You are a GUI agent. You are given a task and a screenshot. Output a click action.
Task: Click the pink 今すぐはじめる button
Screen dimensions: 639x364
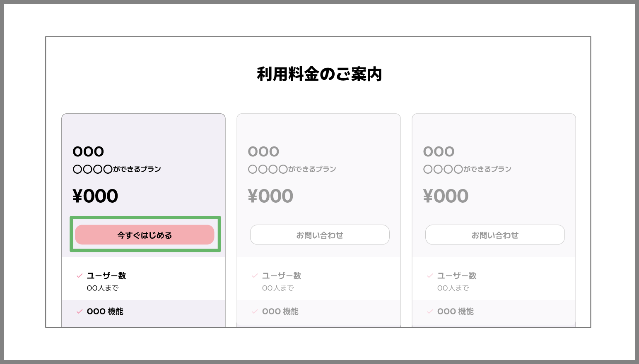coord(145,235)
